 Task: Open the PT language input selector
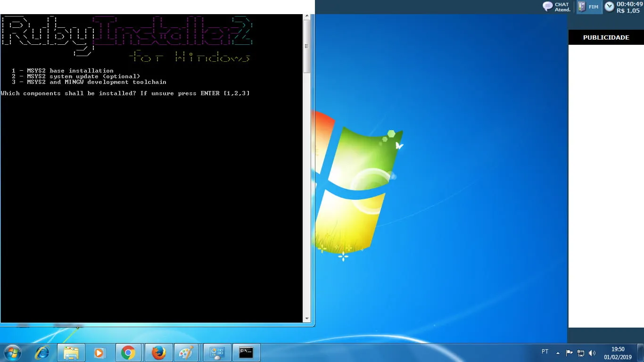click(x=545, y=352)
